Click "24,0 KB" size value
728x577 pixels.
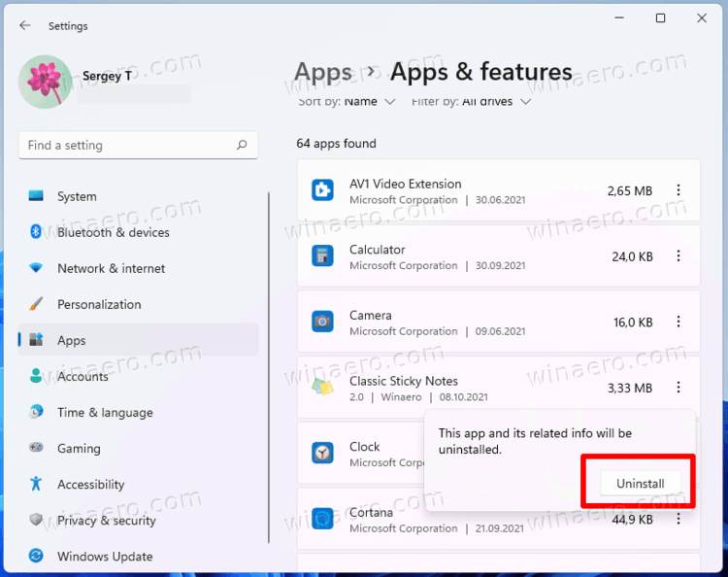click(632, 256)
